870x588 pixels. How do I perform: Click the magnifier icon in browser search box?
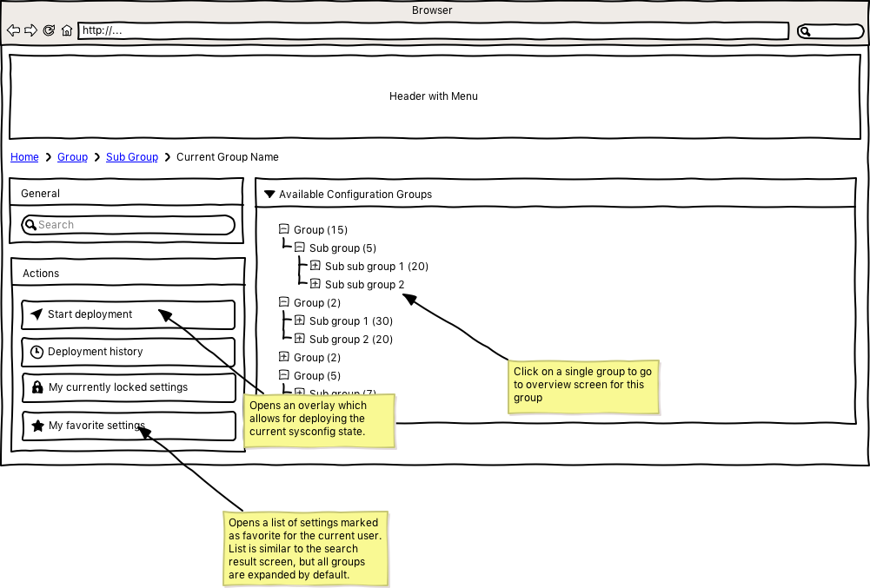click(806, 31)
